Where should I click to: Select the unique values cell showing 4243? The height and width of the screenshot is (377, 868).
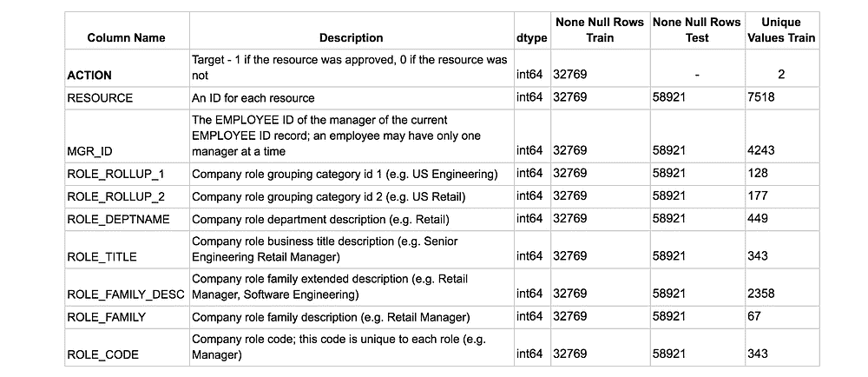pyautogui.click(x=760, y=150)
